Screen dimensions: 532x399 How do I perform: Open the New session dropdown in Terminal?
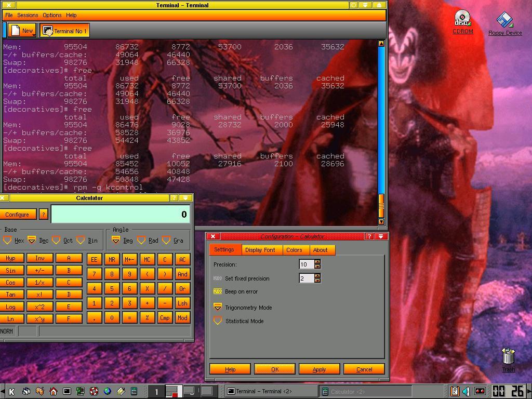22,31
